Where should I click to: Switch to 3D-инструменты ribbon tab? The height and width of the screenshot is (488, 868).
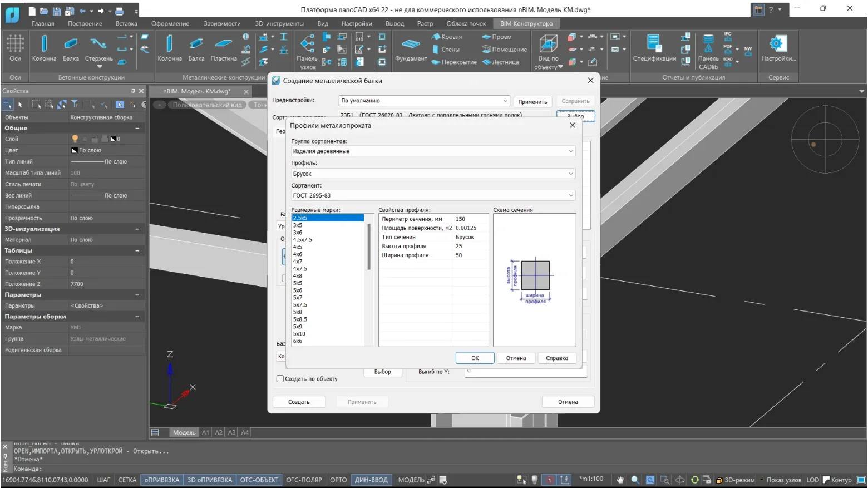[x=279, y=24]
